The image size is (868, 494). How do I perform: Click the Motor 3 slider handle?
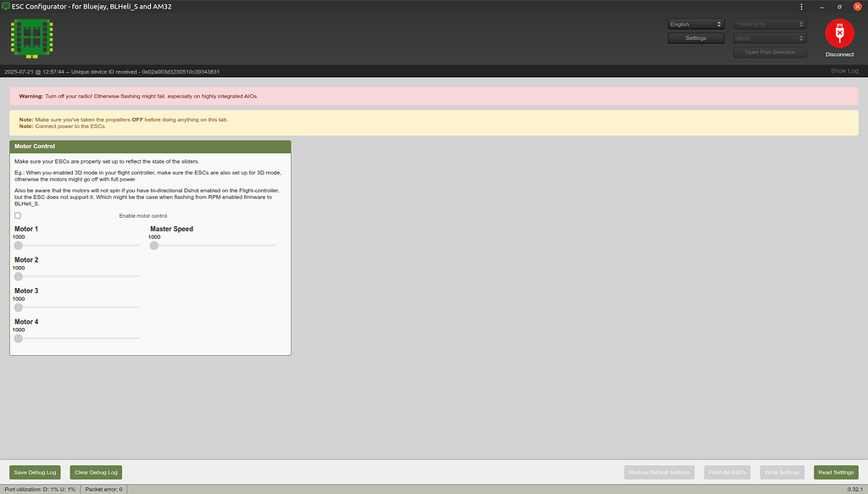(19, 308)
